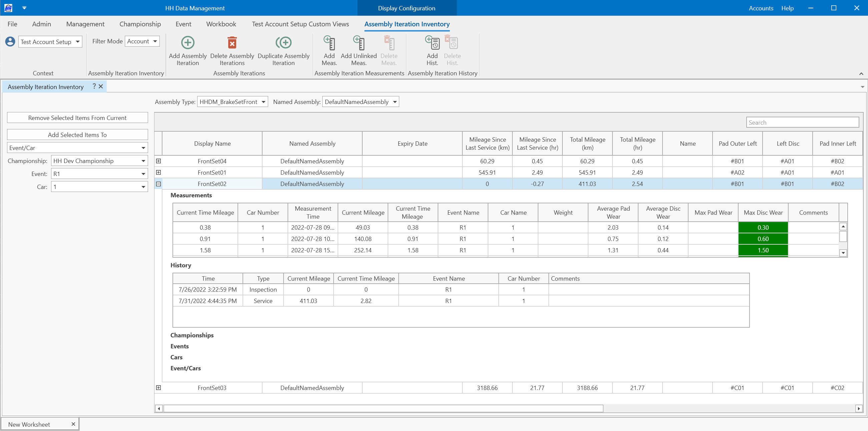868x431 pixels.
Task: Click the Add Hist. icon
Action: tap(432, 43)
